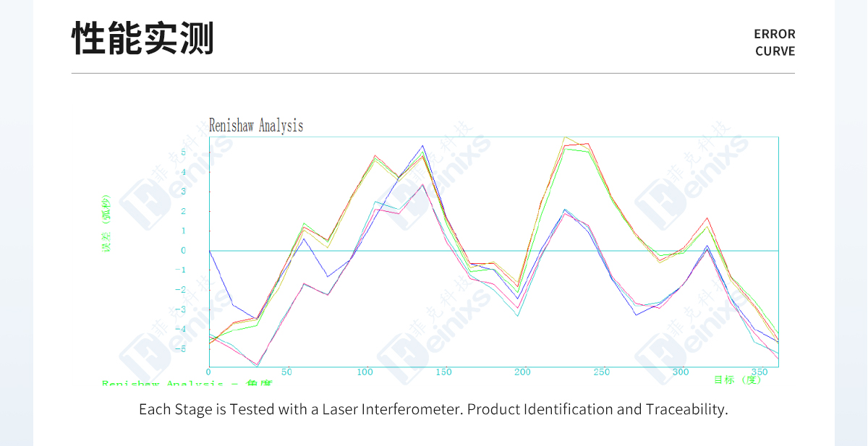Click the x-axis tick labeled 250
868x446 pixels.
point(601,372)
